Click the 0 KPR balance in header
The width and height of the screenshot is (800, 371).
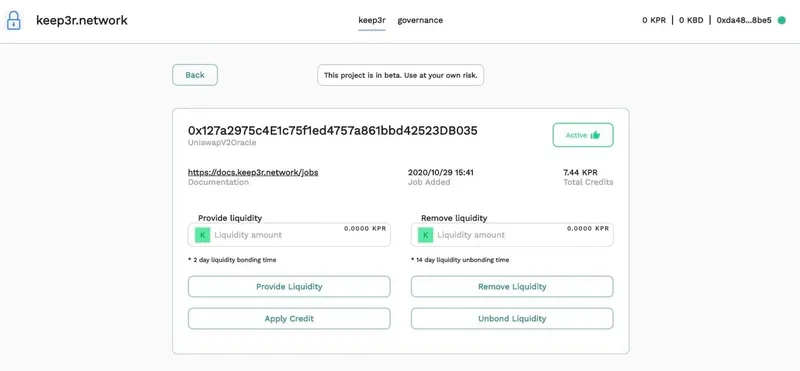point(654,20)
